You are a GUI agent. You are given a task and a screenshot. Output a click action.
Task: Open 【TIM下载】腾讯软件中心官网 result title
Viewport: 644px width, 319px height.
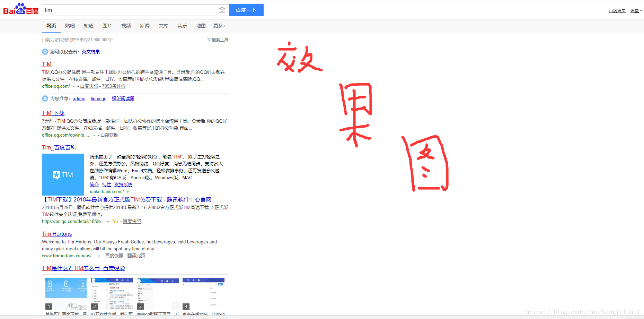pyautogui.click(x=126, y=199)
